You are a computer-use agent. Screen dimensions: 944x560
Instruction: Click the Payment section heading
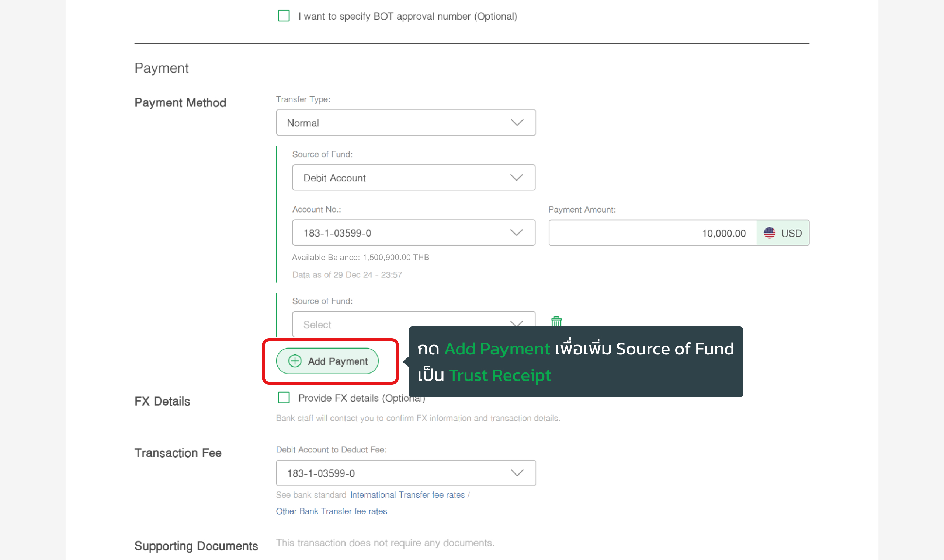pyautogui.click(x=161, y=68)
